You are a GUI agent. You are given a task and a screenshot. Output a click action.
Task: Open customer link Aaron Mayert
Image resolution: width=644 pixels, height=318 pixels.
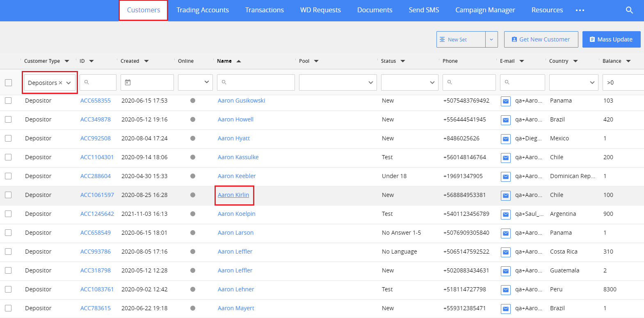236,308
